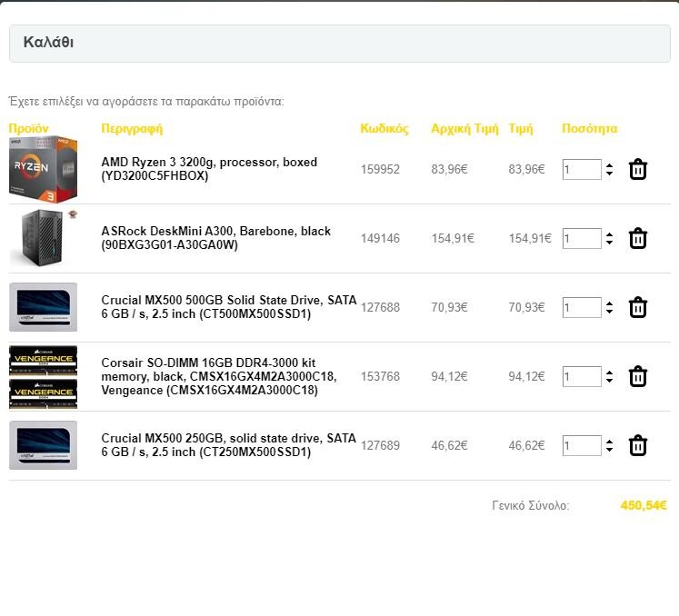This screenshot has width=679, height=616.
Task: Increase quantity of Crucial MX500 250GB
Action: [x=609, y=442]
